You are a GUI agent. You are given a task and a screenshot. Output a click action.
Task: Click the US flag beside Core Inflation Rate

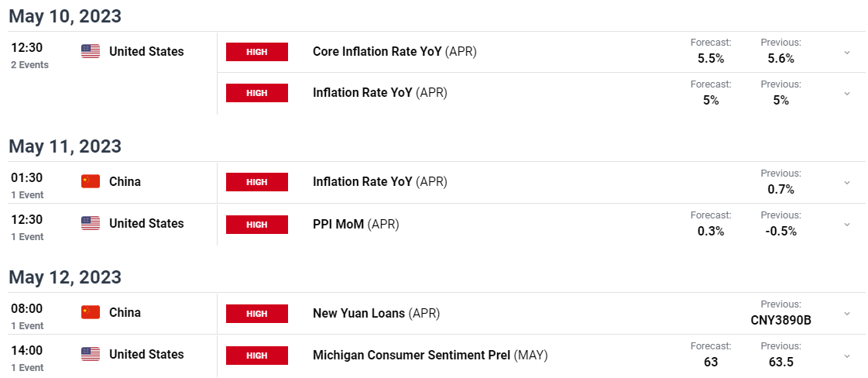click(x=91, y=51)
